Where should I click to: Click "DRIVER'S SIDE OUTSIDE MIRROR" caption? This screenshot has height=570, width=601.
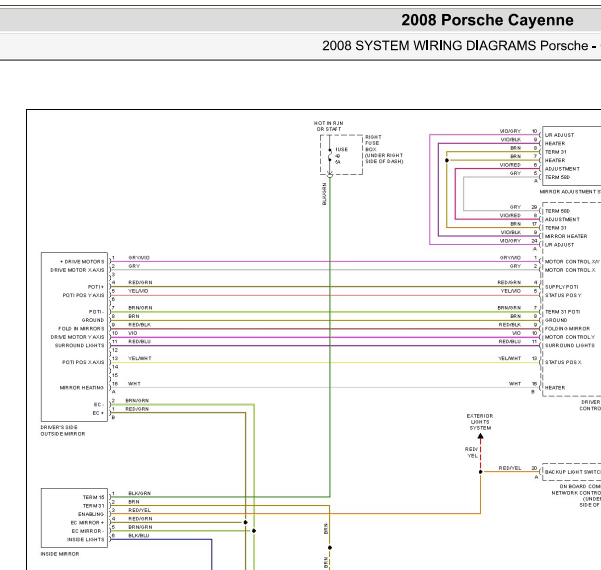(63, 430)
